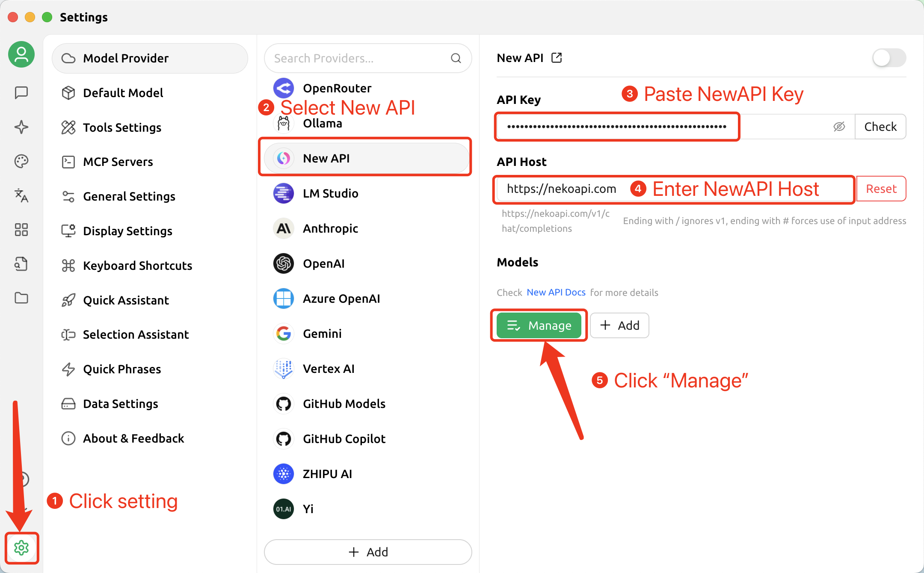Open the sparkle agents sidebar icon
924x573 pixels.
pos(21,127)
